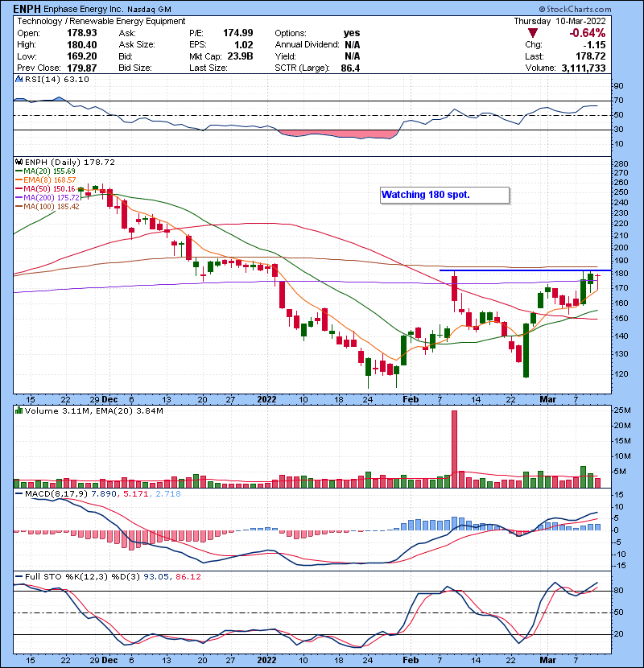
Task: Click the Low value 169.20
Action: [82, 56]
